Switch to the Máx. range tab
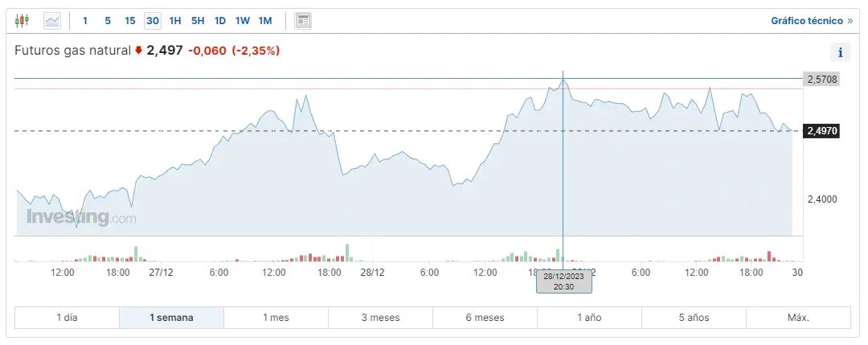 point(798,318)
